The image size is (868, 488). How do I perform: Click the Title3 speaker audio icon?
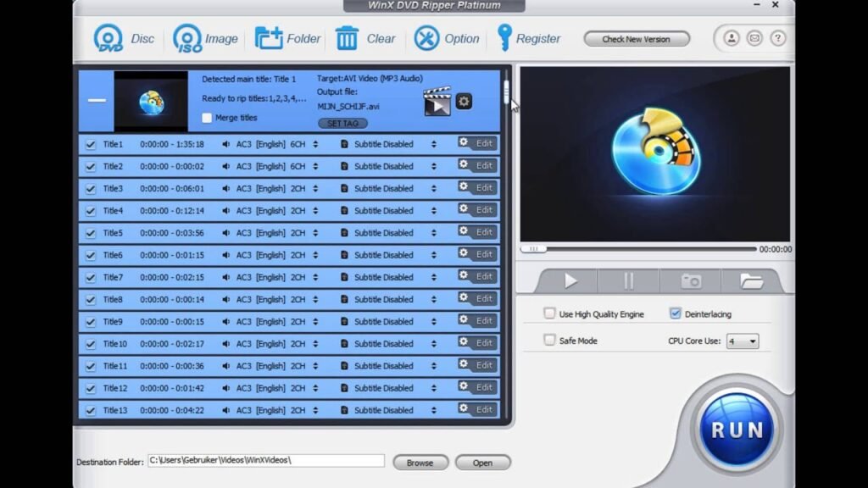225,189
